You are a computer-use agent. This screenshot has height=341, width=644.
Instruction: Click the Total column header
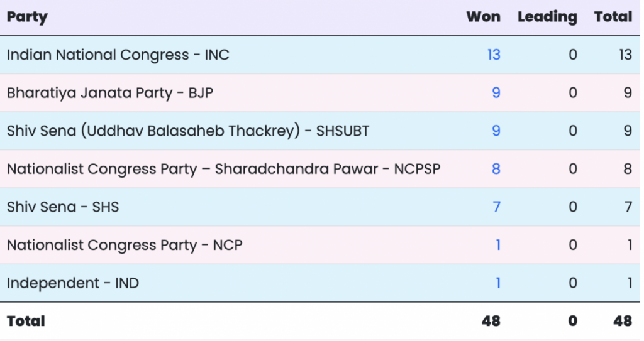613,17
